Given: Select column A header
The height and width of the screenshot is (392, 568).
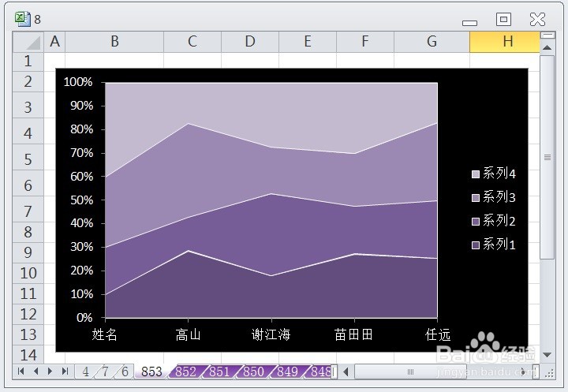Looking at the screenshot, I should 54,42.
